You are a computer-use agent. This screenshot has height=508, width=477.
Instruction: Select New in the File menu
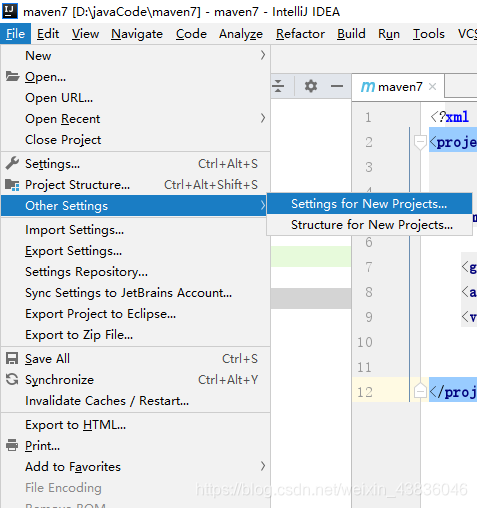(135, 56)
